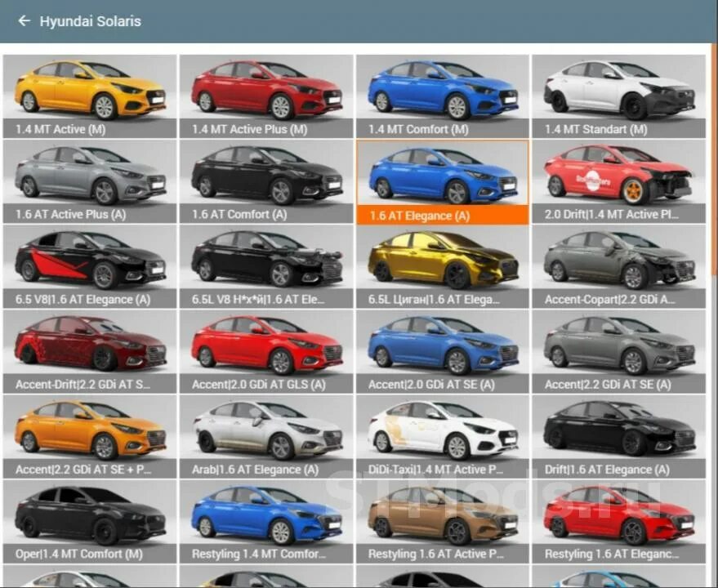The height and width of the screenshot is (588, 718).
Task: Select the Restyling 1.6 AT Elegance red car
Action: pyautogui.click(x=618, y=521)
